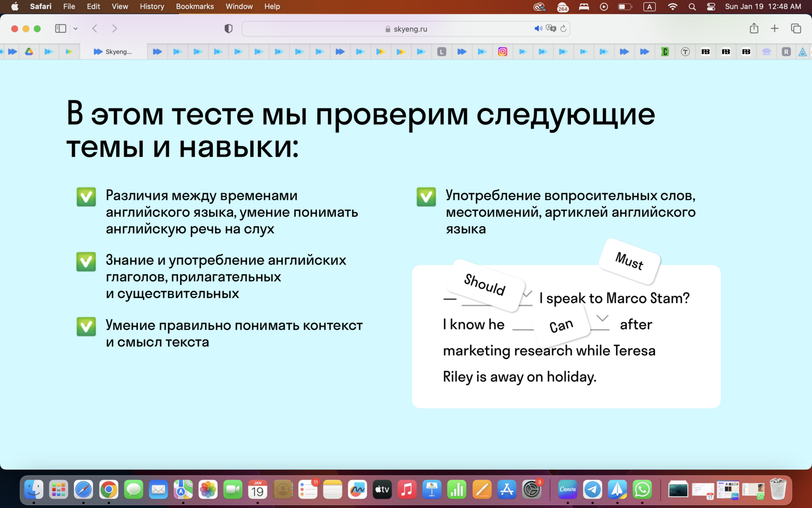
Task: Show the tab overview icon
Action: 796,29
